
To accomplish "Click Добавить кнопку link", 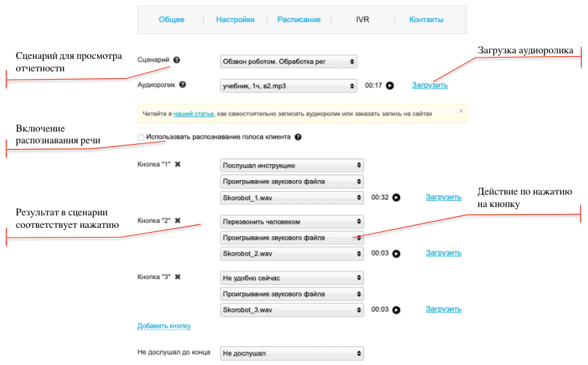I will 164,326.
